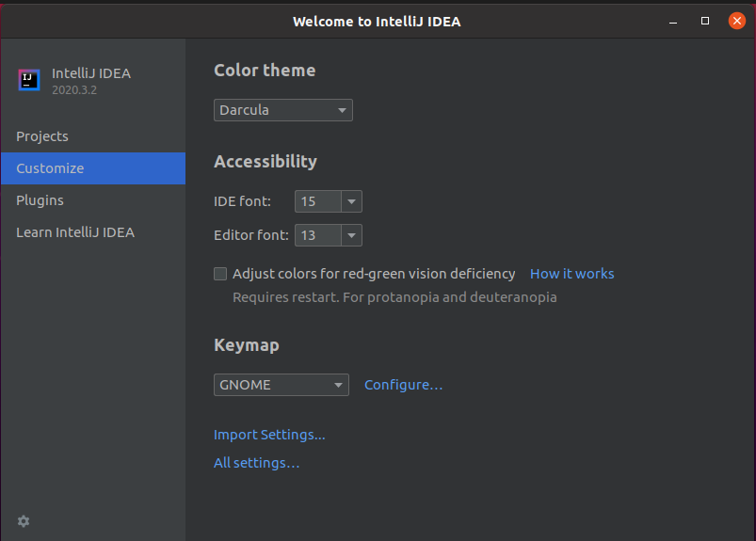Image resolution: width=756 pixels, height=541 pixels.
Task: Open the gear options menu icon
Action: click(24, 520)
